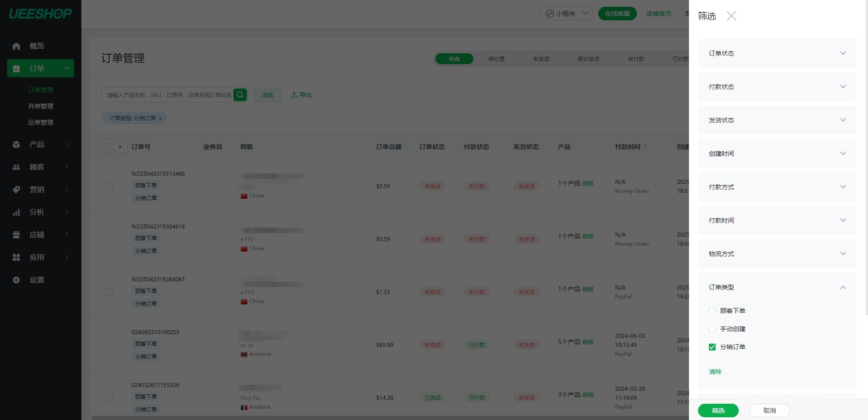Click the search magnifier icon button
Screen dimensions: 868x420
[240, 95]
